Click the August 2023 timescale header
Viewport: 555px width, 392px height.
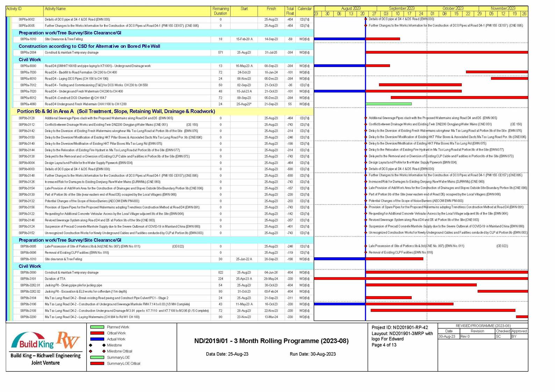351,8
